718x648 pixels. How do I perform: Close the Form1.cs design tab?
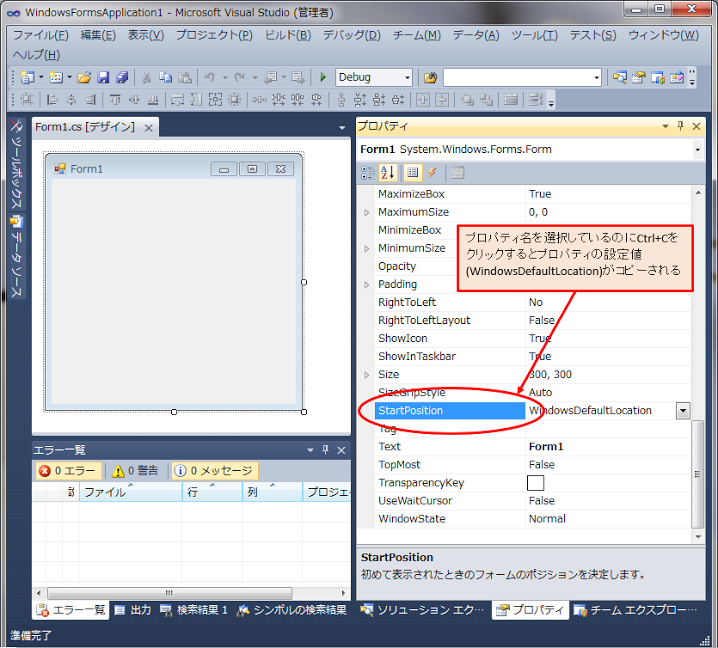pyautogui.click(x=148, y=128)
